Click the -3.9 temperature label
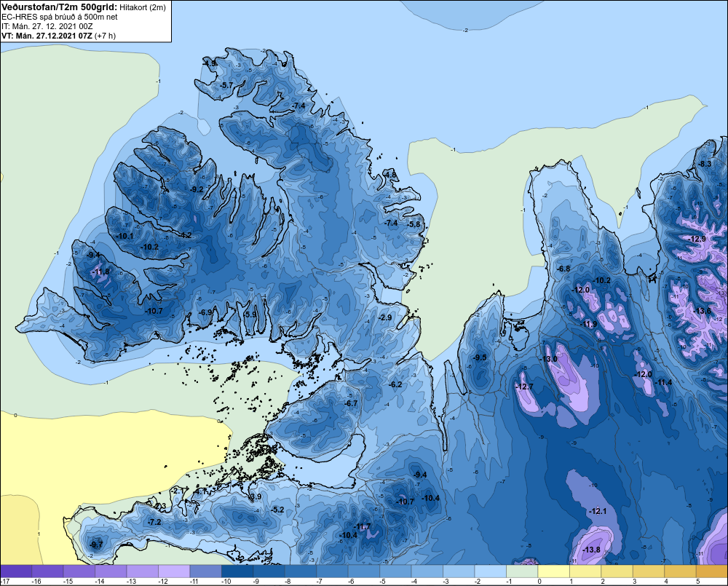728x586 pixels. pyautogui.click(x=256, y=497)
